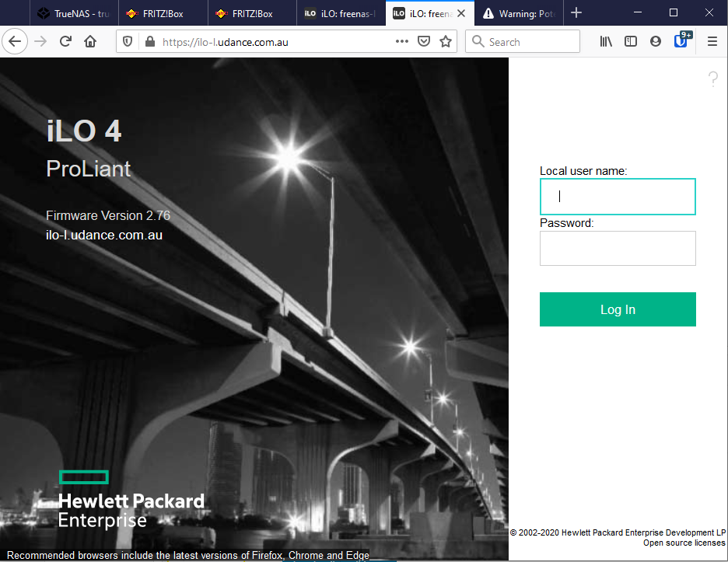This screenshot has width=728, height=562.
Task: Open the Firefox account menu
Action: 656,42
